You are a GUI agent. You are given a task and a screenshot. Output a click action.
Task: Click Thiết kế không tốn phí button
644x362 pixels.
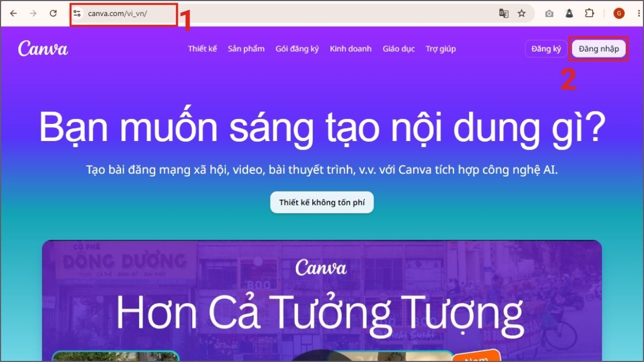pos(321,203)
